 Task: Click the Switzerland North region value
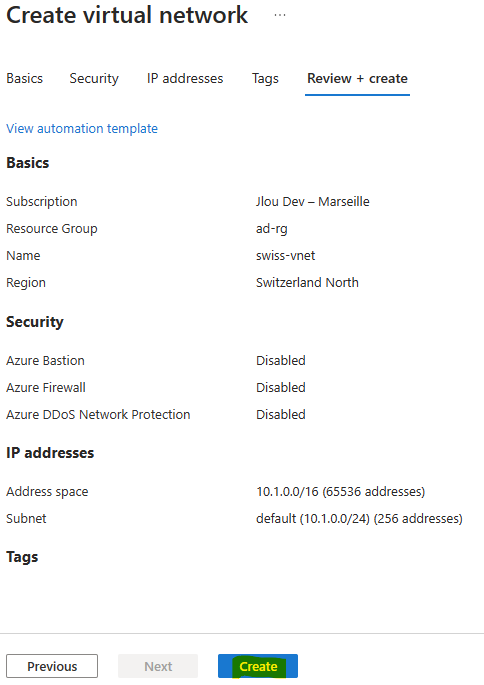click(307, 283)
